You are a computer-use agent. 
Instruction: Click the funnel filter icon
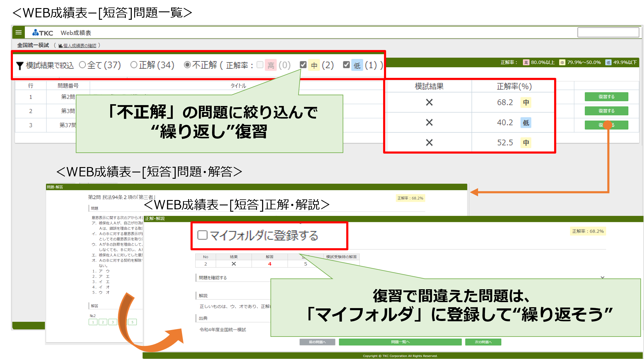click(20, 66)
